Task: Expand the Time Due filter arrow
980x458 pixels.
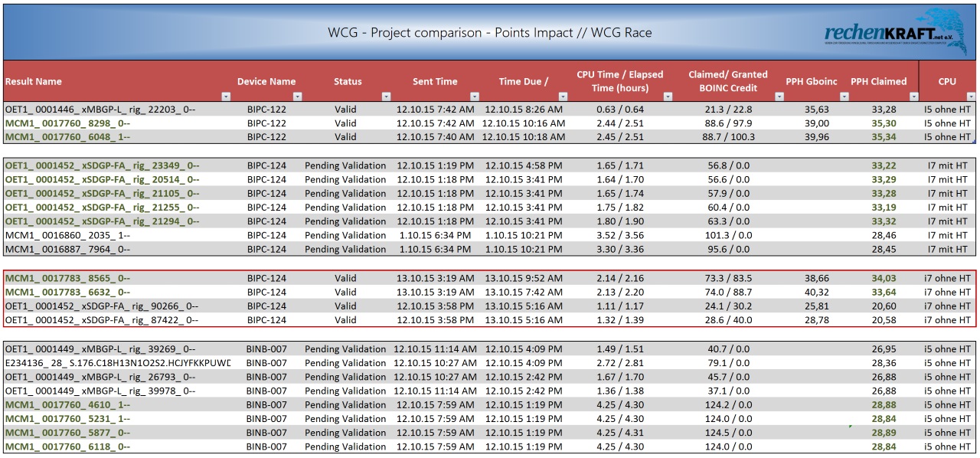Action: tap(563, 97)
